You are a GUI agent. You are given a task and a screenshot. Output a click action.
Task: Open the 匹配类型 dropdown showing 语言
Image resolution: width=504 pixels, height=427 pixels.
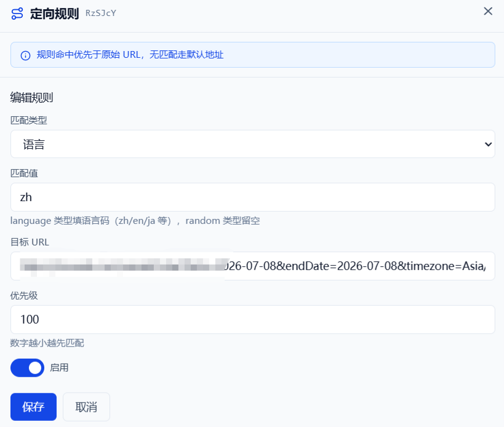coord(253,144)
